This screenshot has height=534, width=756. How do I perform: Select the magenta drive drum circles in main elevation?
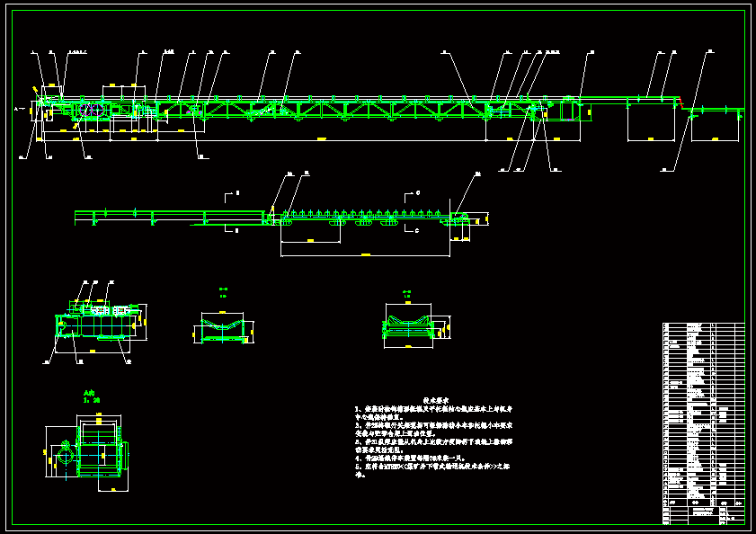(92, 110)
